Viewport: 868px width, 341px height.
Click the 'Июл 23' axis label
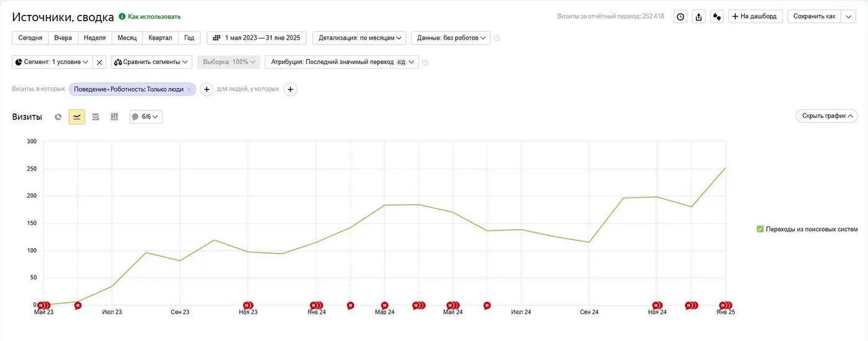pos(112,312)
